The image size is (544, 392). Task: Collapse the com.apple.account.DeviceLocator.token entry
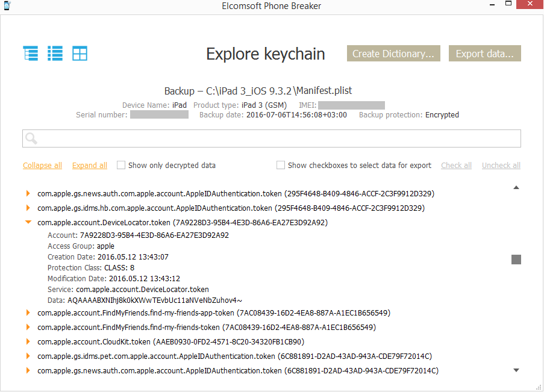point(28,222)
